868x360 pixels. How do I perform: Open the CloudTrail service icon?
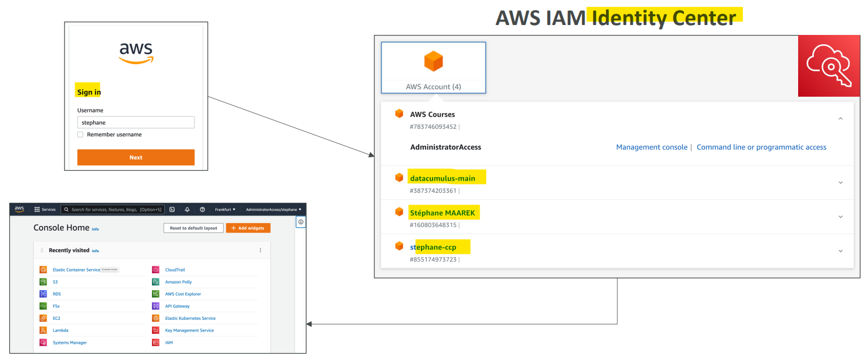[x=155, y=270]
